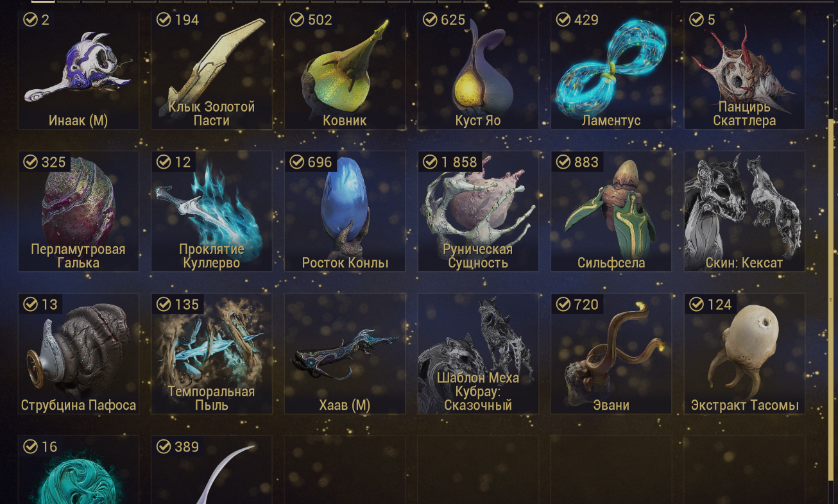
Task: Select the teal mask item with count 16
Action: [x=78, y=470]
